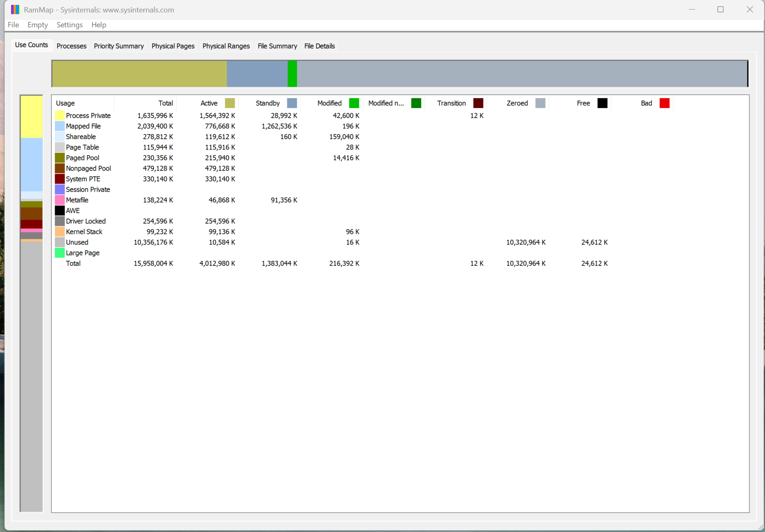
Task: Open the Settings menu
Action: coord(70,25)
